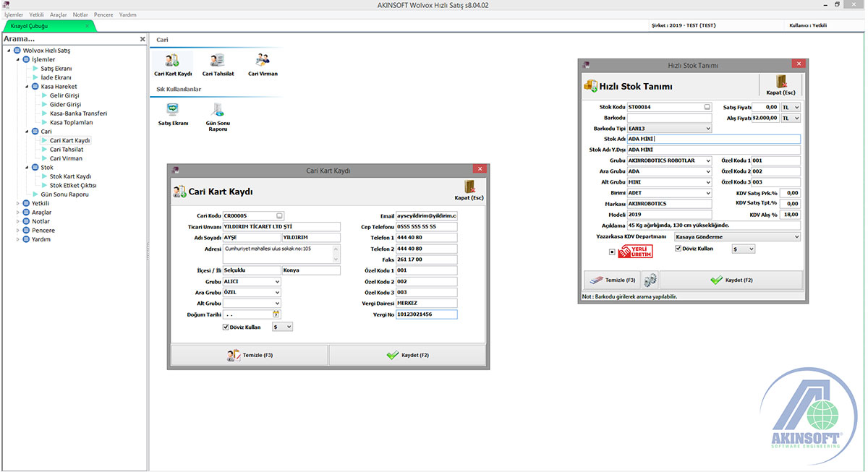868x472 pixels.
Task: Click the gear settings icon beside Temizle
Action: 650,280
